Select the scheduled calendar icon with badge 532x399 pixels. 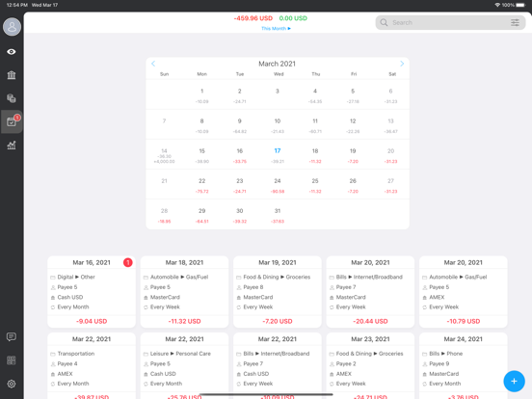(12, 121)
